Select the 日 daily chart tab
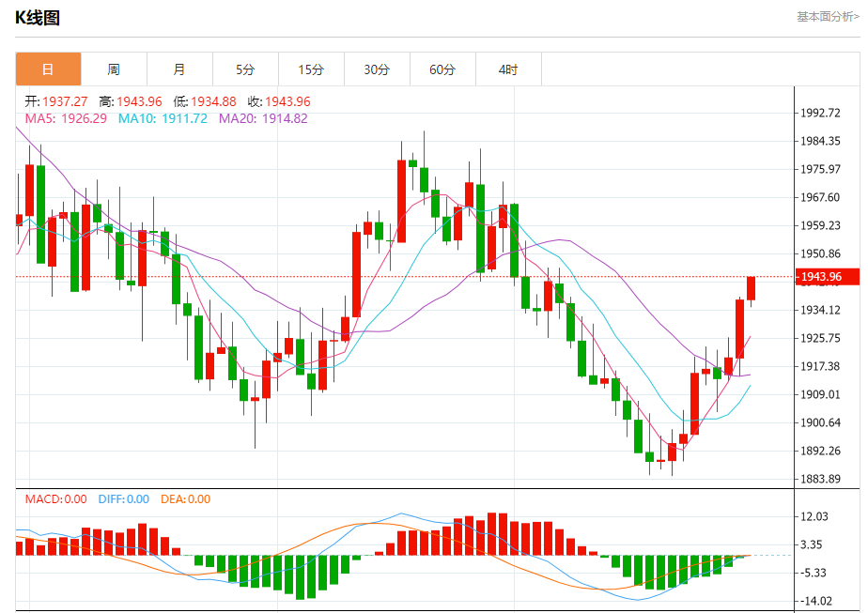This screenshot has height=613, width=868. (48, 69)
